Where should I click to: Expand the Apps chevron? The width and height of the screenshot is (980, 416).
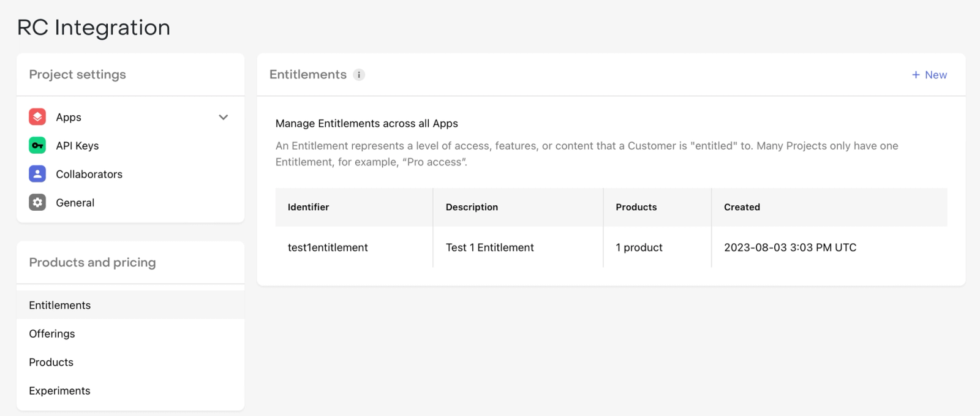click(224, 117)
